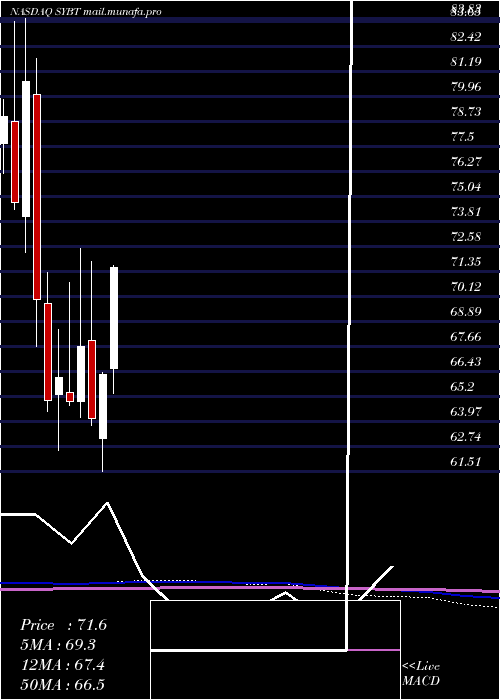Click the '50MA : 66.5' readout
This screenshot has height=700, width=500.
coord(63,685)
